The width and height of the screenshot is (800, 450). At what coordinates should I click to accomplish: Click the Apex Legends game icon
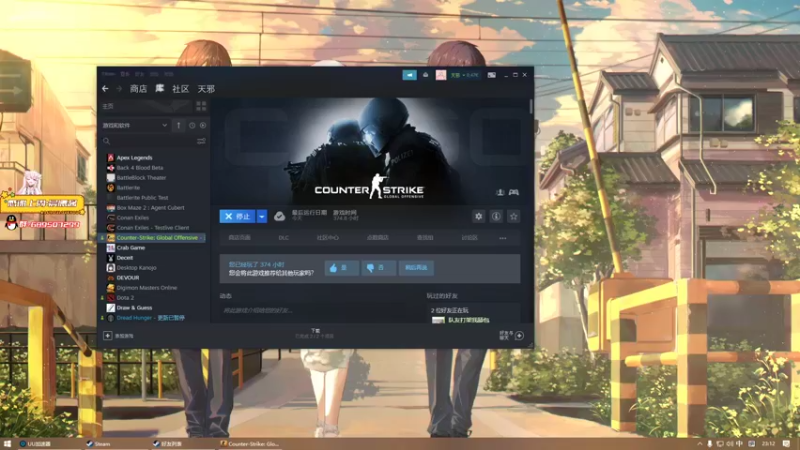pyautogui.click(x=111, y=158)
